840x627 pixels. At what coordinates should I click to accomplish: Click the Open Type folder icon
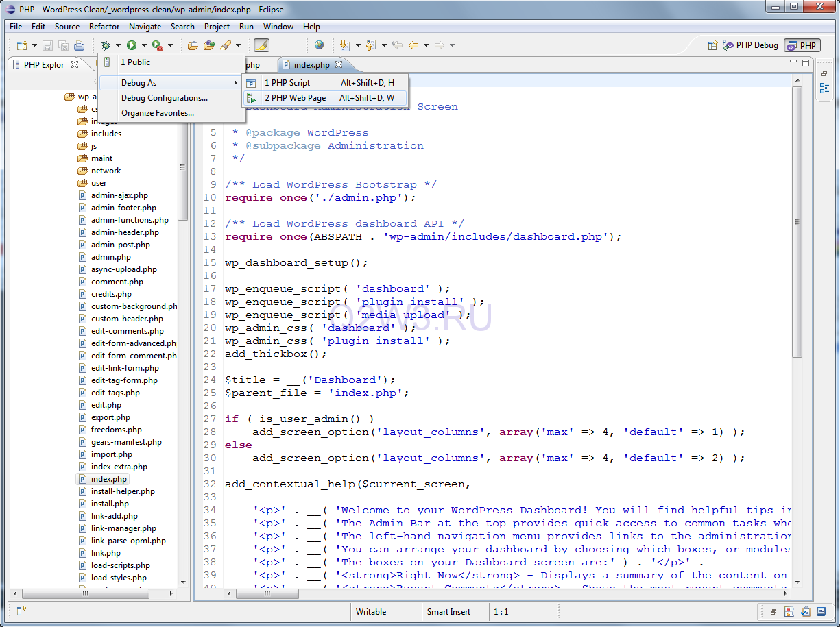click(193, 46)
